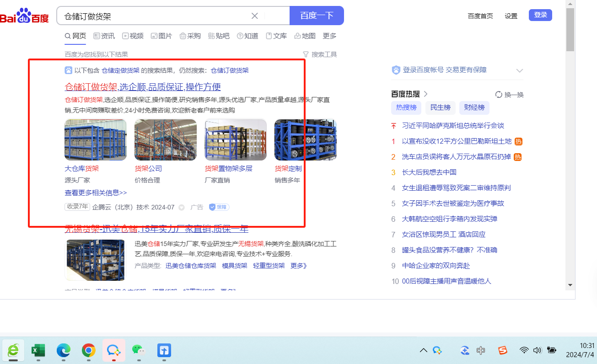The height and width of the screenshot is (364, 597).
Task: Show hidden system tray icons
Action: (424, 350)
